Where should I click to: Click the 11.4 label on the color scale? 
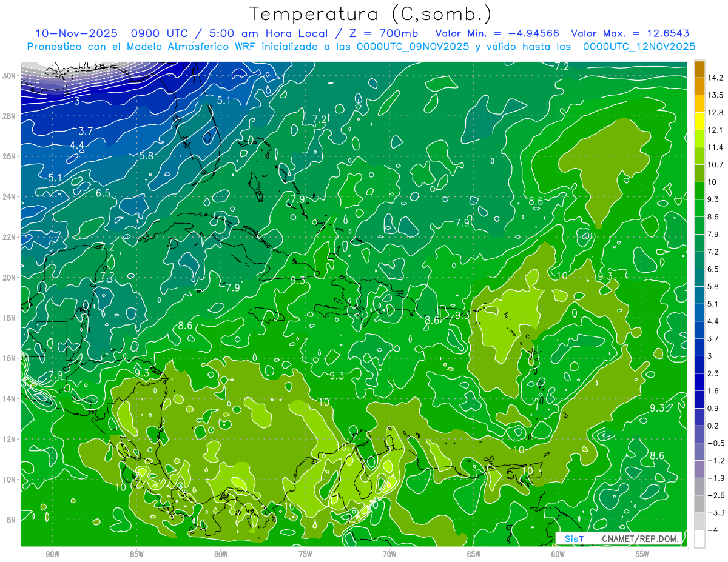(716, 147)
